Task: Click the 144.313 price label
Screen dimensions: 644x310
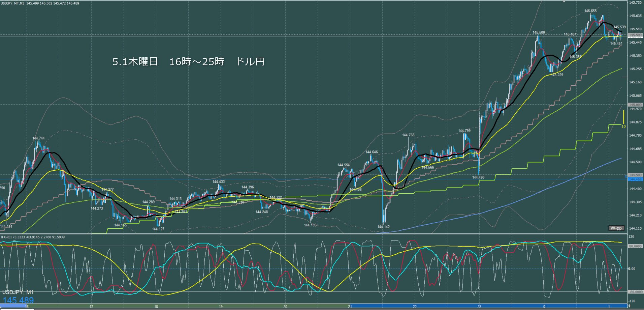Action: (175, 199)
